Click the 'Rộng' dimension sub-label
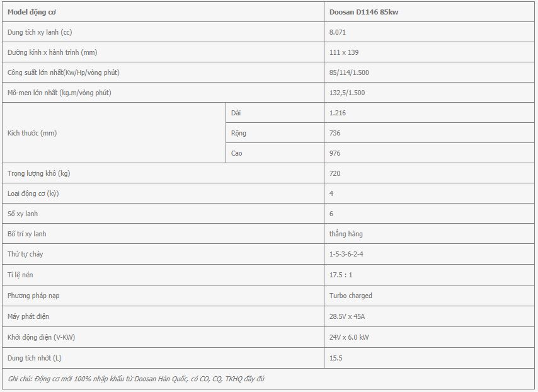This screenshot has height=392, width=538. (239, 133)
